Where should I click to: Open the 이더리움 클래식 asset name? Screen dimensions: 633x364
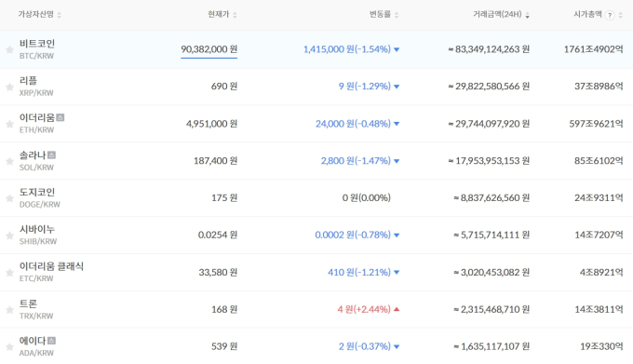tap(51, 267)
